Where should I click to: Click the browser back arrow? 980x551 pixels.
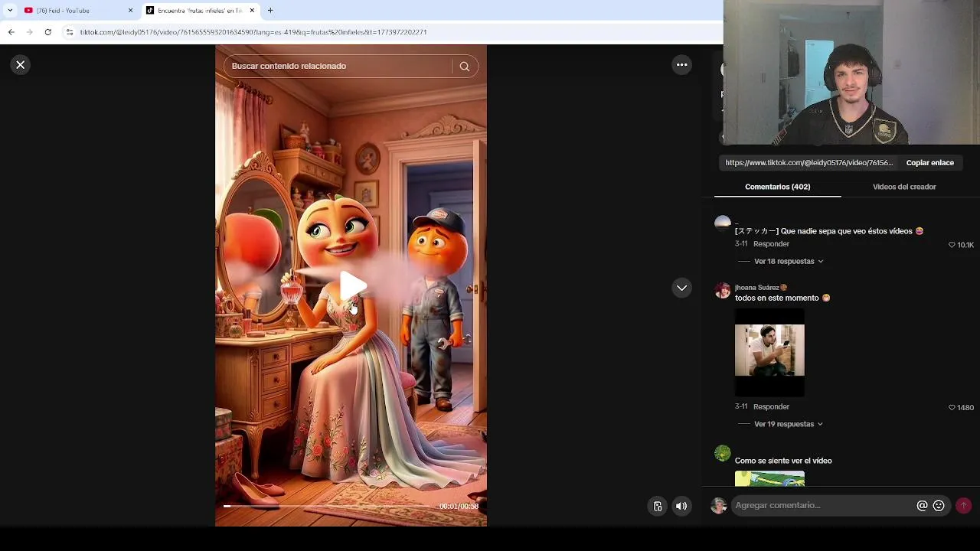point(11,32)
